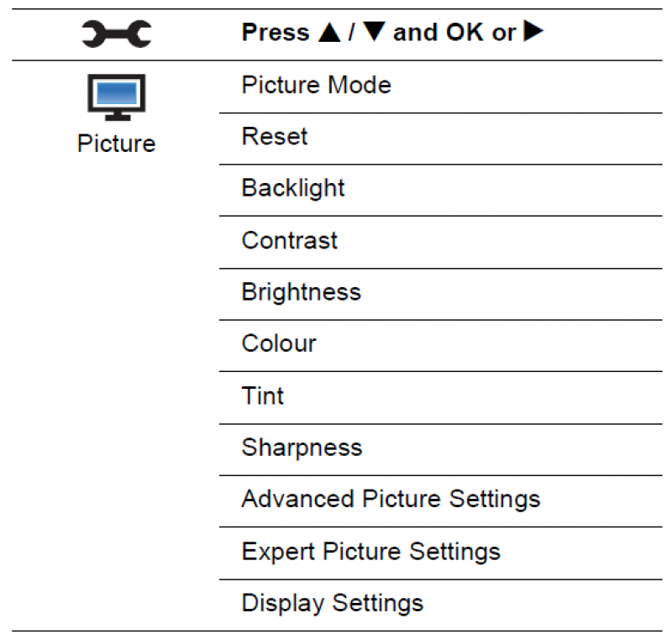Click the right arrow triangle in header
The height and width of the screenshot is (634, 672).
tap(533, 31)
